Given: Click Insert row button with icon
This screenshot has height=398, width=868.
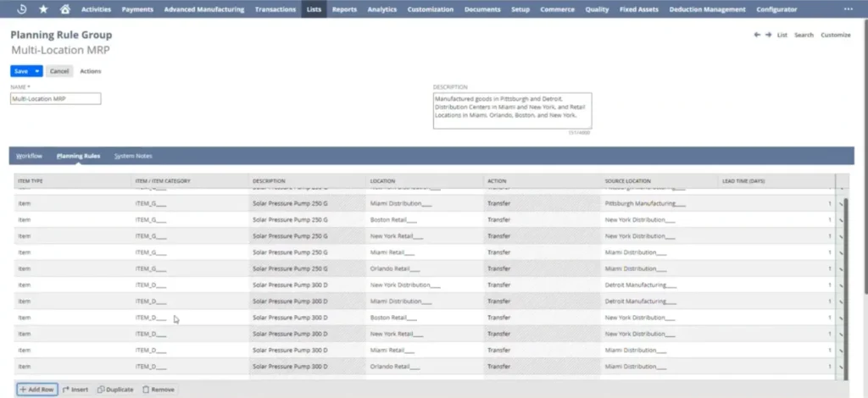Looking at the screenshot, I should pos(75,390).
